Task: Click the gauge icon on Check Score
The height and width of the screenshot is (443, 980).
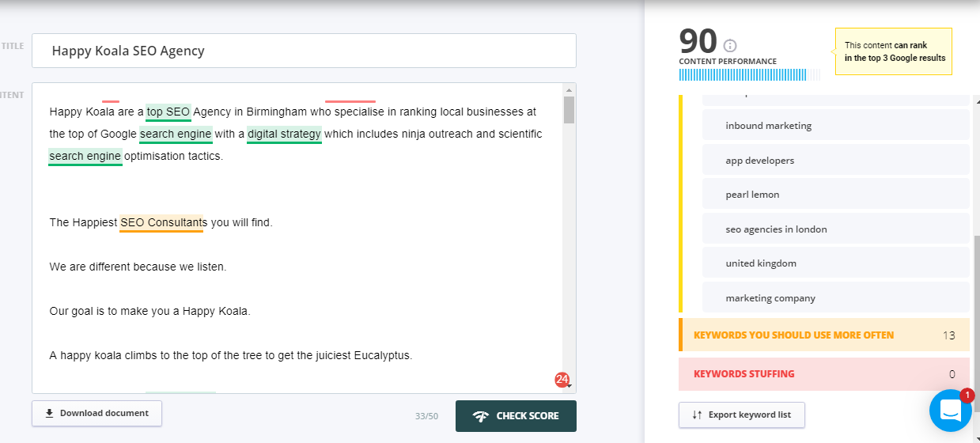Action: [481, 416]
